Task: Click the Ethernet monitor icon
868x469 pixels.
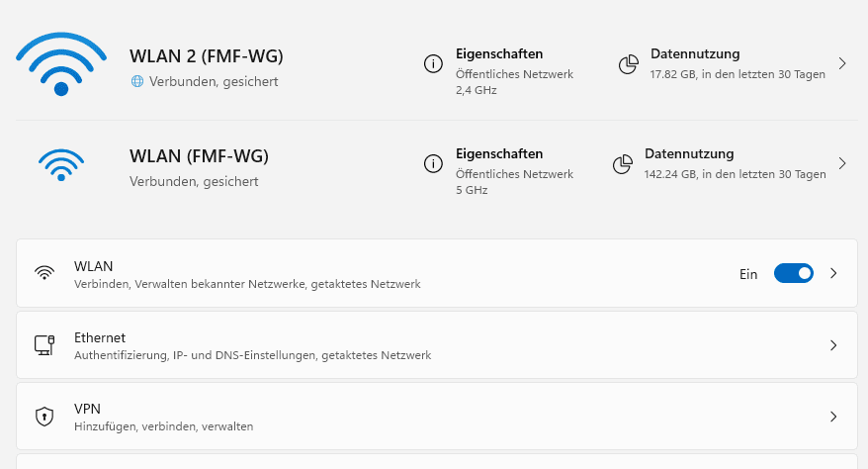Action: (x=44, y=345)
